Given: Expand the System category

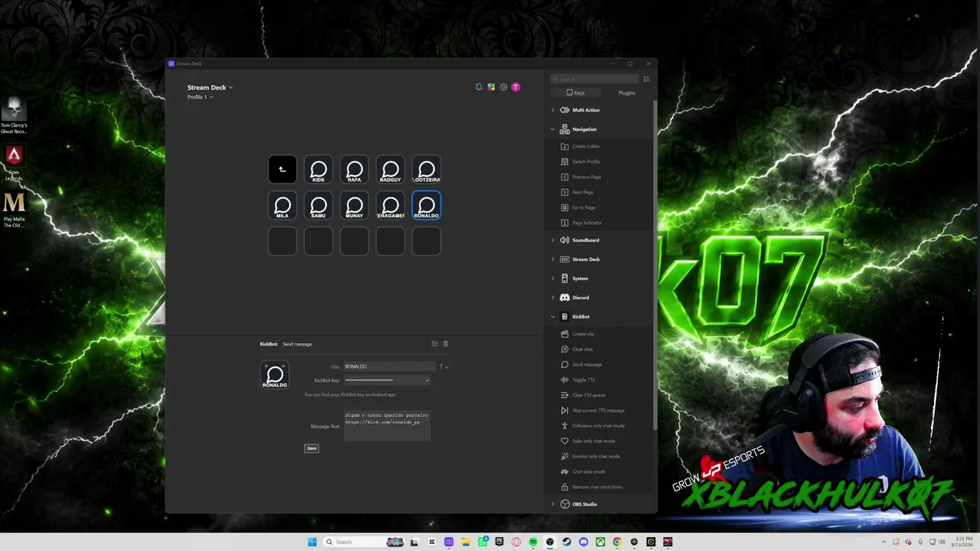Looking at the screenshot, I should [x=553, y=279].
